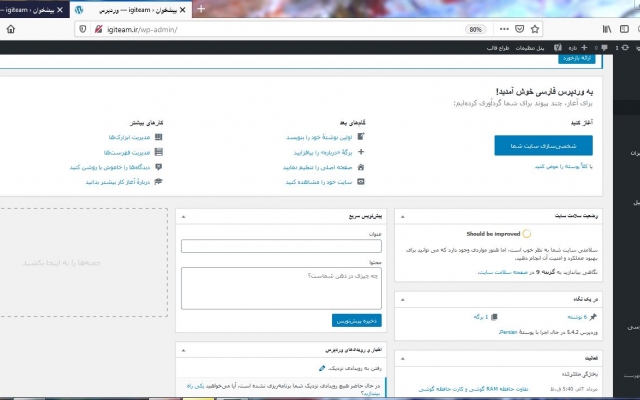Open the 1 برگه pages count link
The height and width of the screenshot is (400, 640).
pos(481,317)
